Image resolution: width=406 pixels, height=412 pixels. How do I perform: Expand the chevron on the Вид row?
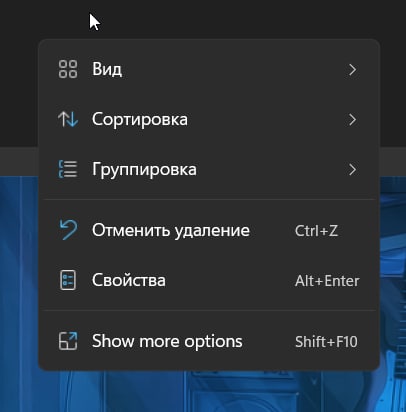point(352,70)
